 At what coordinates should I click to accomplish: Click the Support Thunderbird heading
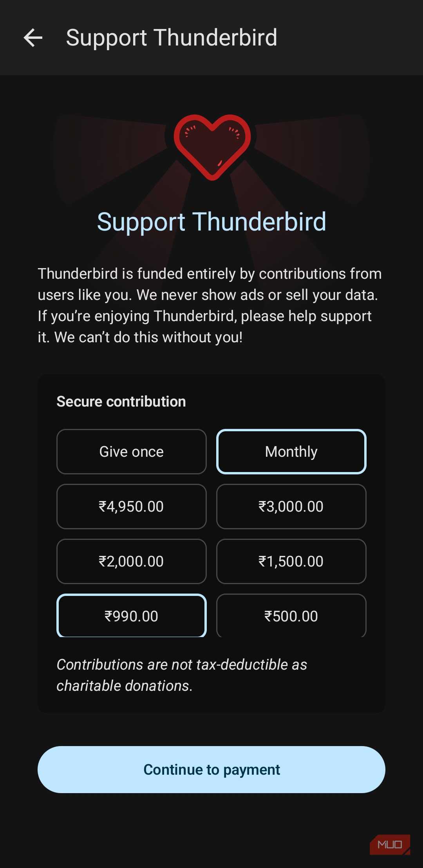click(211, 222)
